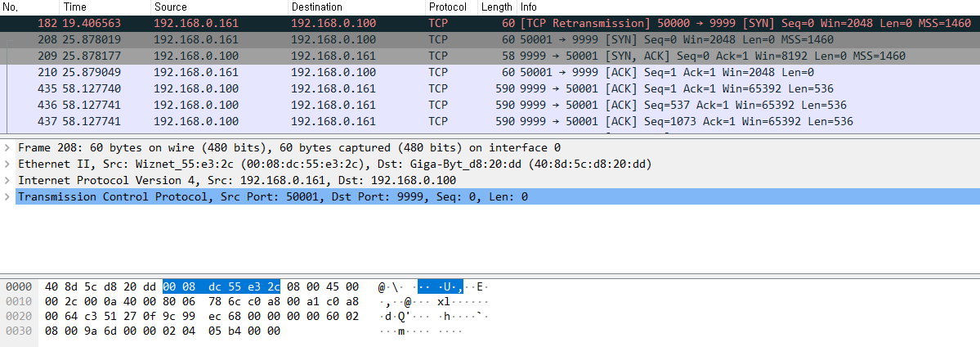This screenshot has height=347, width=980.
Task: Click Frame 208 summary text
Action: click(289, 148)
